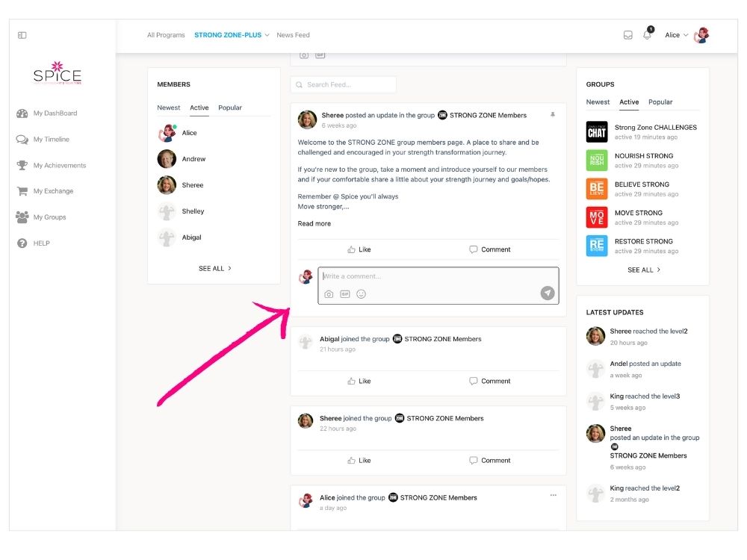The image size is (747, 560).
Task: Click the pin icon on Sheree's post
Action: point(553,115)
